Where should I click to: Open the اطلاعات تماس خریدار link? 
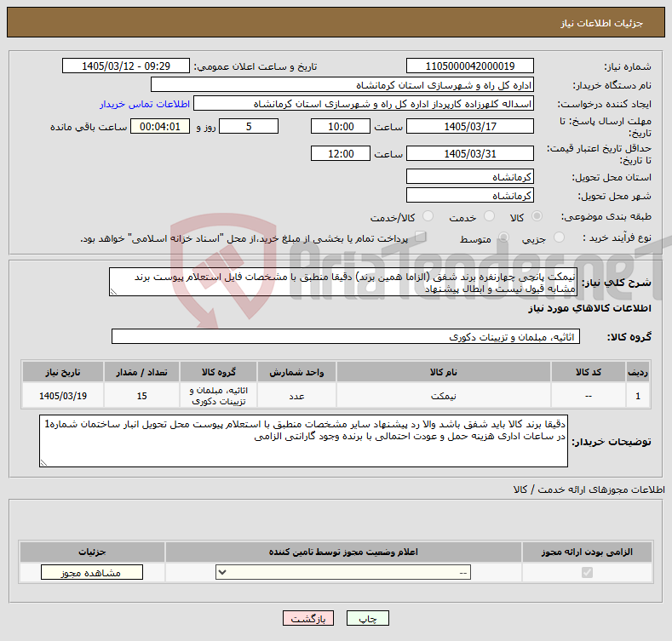pyautogui.click(x=145, y=104)
